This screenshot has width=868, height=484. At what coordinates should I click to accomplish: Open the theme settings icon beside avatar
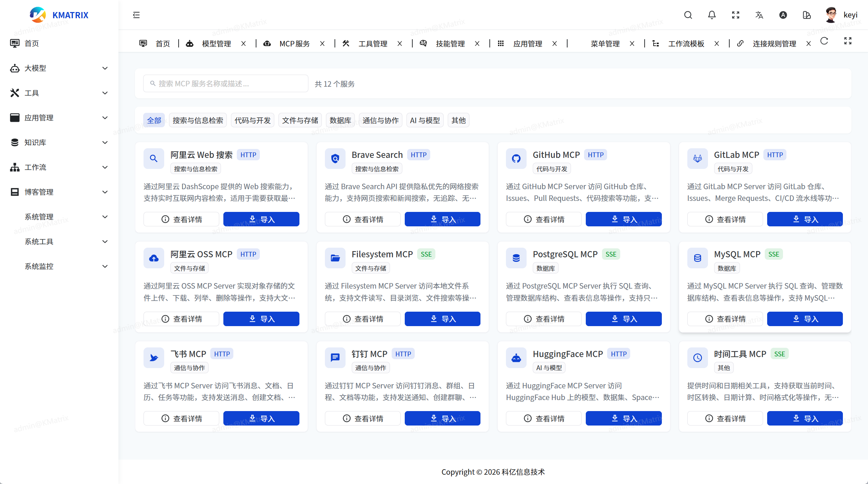807,15
